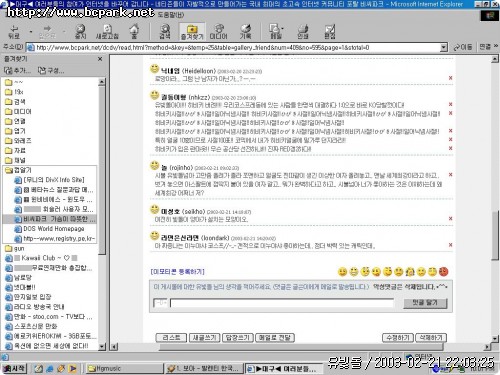
Task: Pick the red angry emoticon
Action: tap(444, 272)
